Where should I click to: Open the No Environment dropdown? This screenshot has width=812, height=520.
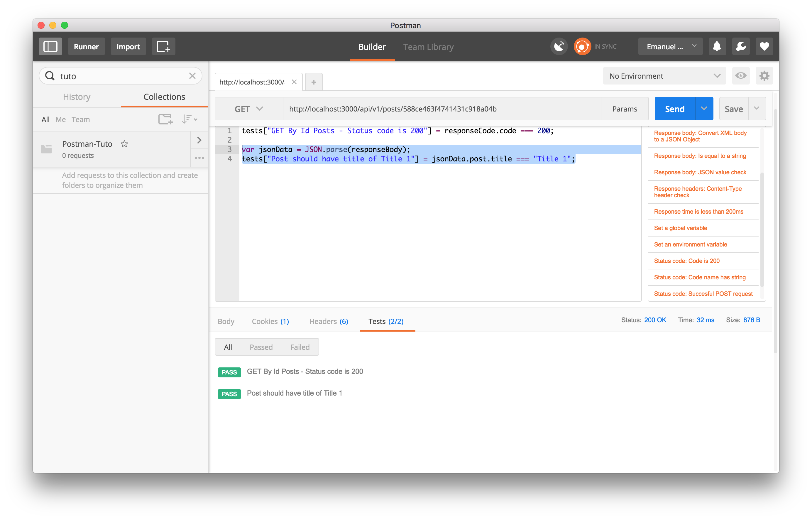pos(664,76)
